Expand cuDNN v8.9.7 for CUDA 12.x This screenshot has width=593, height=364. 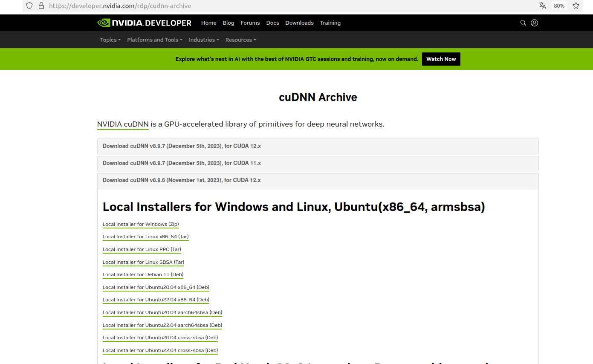[x=318, y=146]
